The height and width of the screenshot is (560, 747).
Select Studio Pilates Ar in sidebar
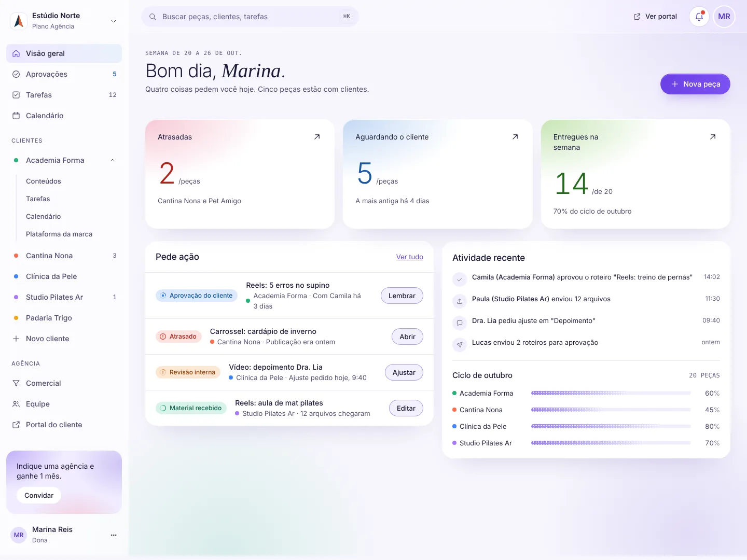64,297
